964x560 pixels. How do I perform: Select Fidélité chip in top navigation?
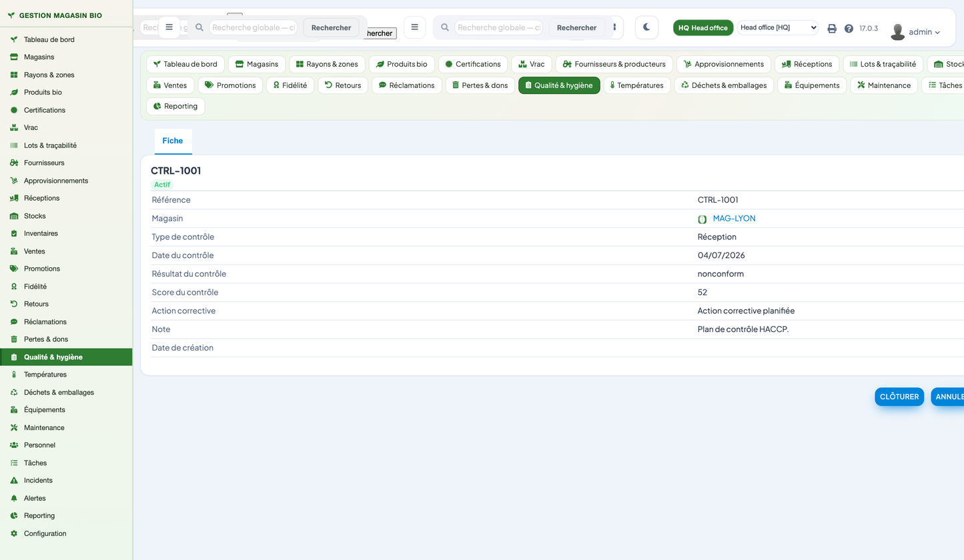pos(290,85)
